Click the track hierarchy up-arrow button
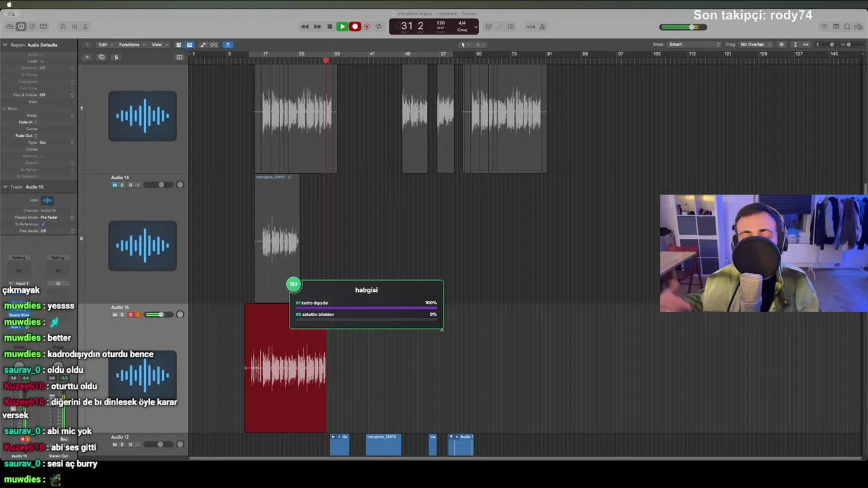Viewport: 868px width, 488px height. click(87, 45)
